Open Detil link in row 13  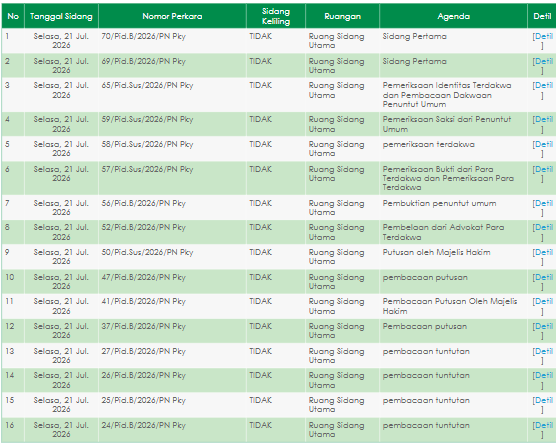544,351
